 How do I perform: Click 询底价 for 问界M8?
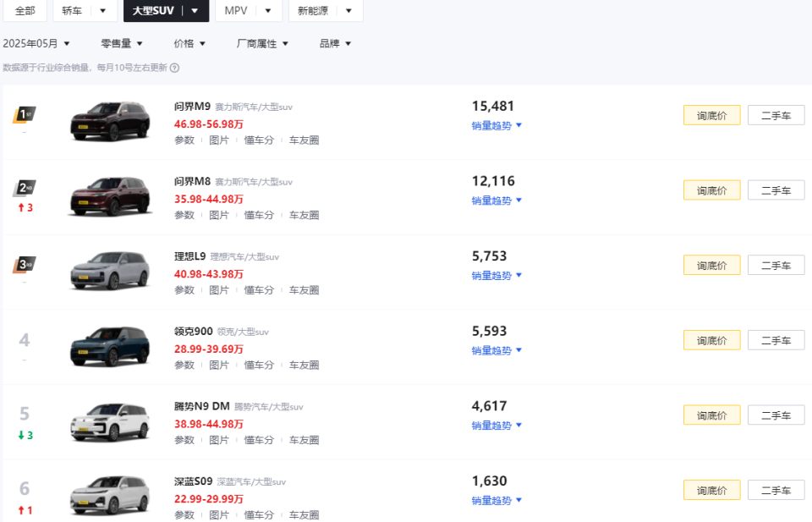click(x=711, y=190)
